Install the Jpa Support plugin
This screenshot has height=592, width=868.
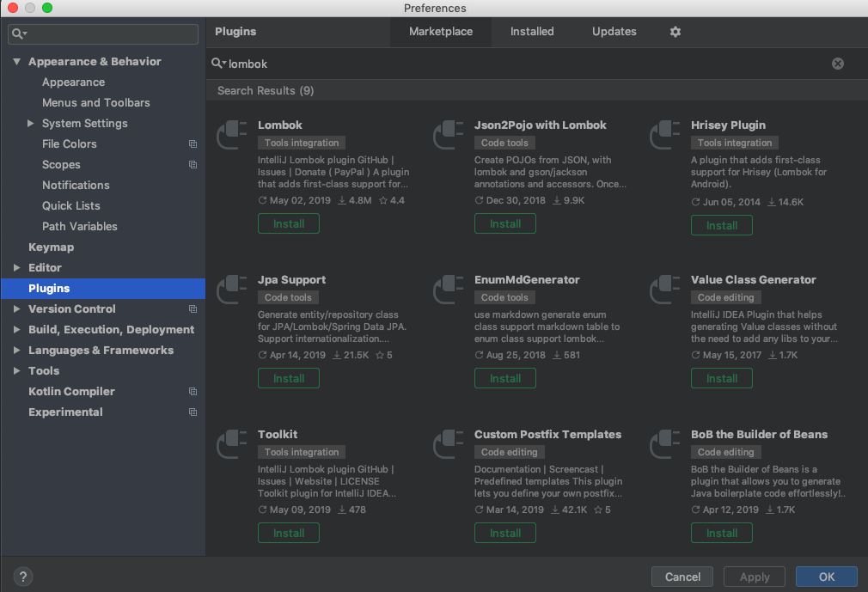tap(289, 378)
